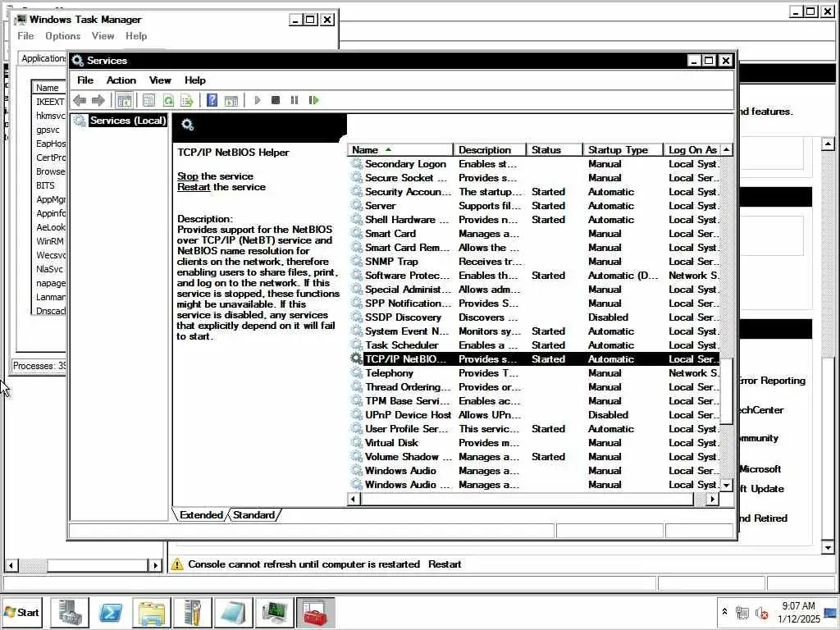Sort by the Description column header

[490, 150]
